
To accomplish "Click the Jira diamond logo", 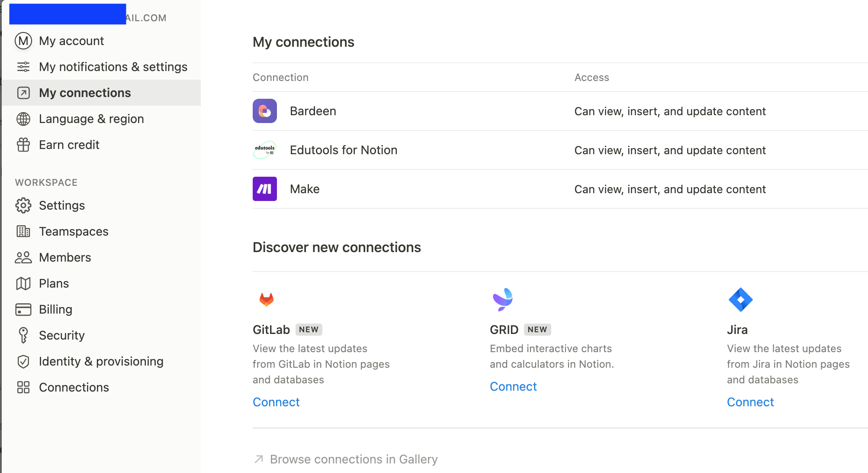I will [741, 299].
